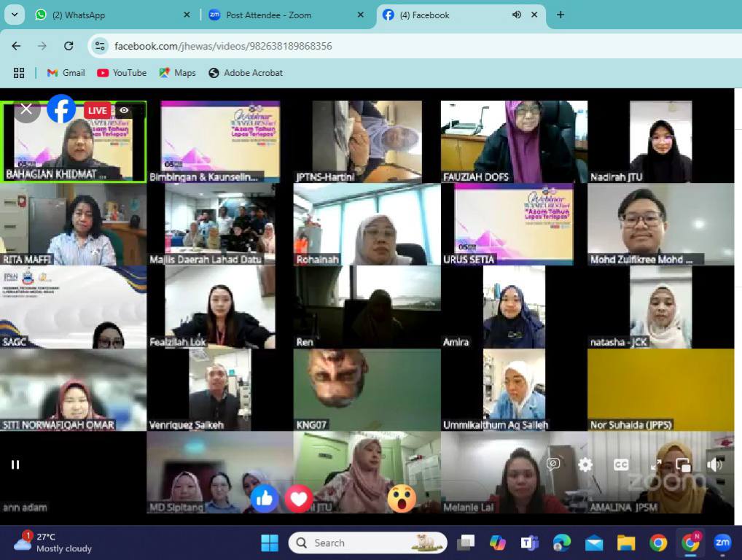The width and height of the screenshot is (742, 560).
Task: Toggle closed captions on the video
Action: point(620,464)
